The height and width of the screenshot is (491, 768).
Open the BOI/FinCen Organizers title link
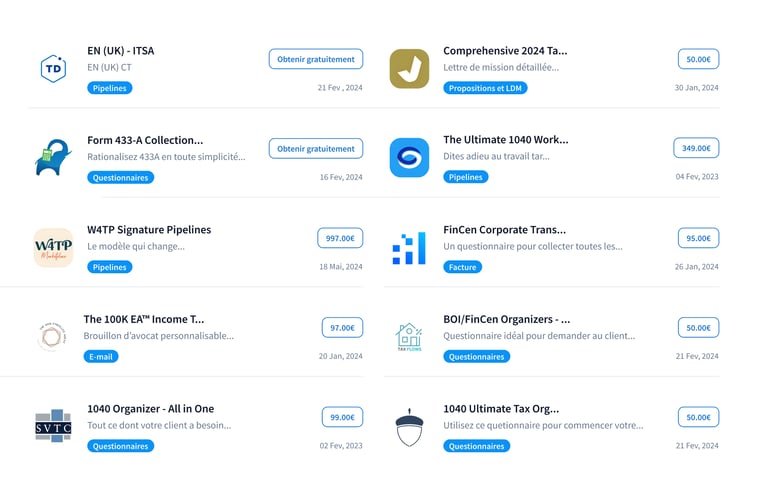[506, 319]
